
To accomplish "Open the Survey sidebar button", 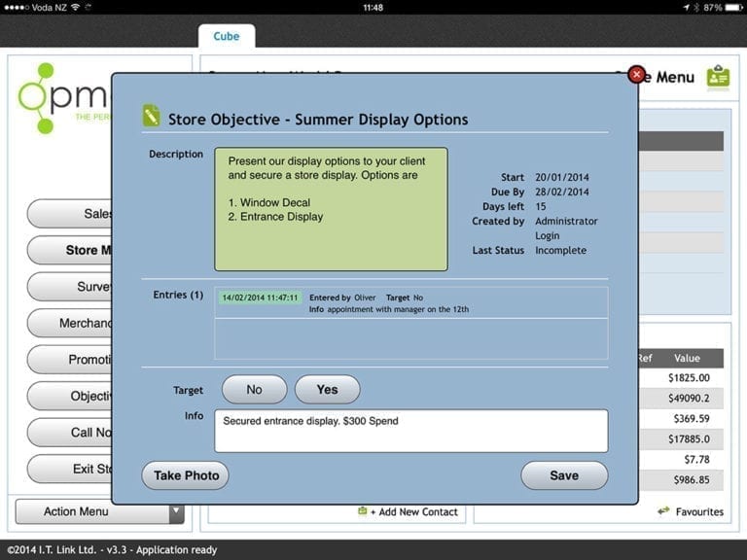I will 70,287.
